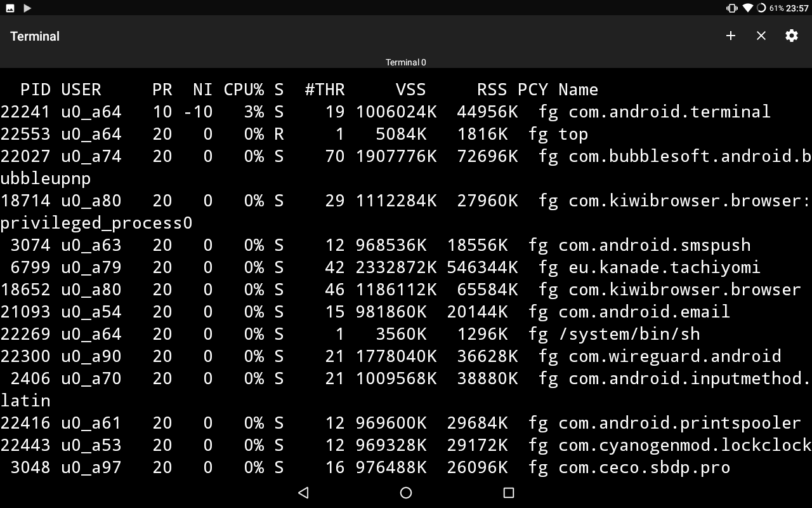Click the 3% CPU value
Image resolution: width=812 pixels, height=508 pixels.
(254, 112)
